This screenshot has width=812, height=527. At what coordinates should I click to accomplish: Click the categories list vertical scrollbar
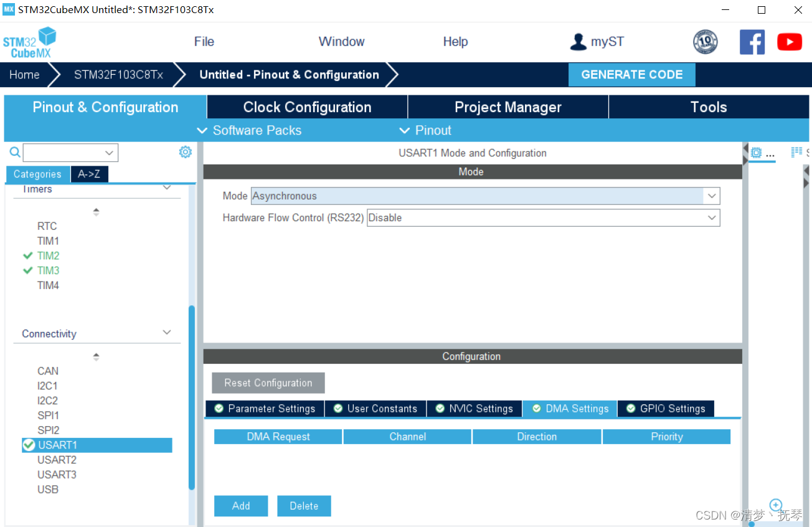click(192, 397)
